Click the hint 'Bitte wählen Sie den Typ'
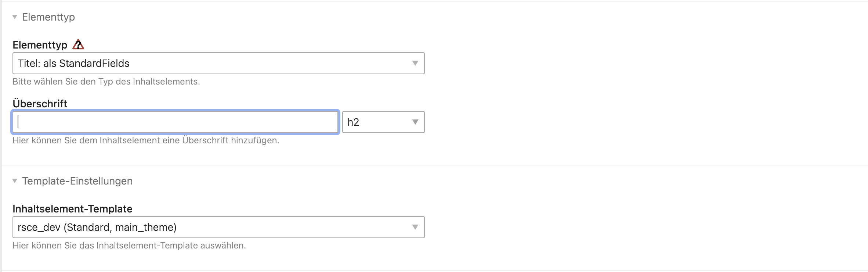 [x=106, y=82]
